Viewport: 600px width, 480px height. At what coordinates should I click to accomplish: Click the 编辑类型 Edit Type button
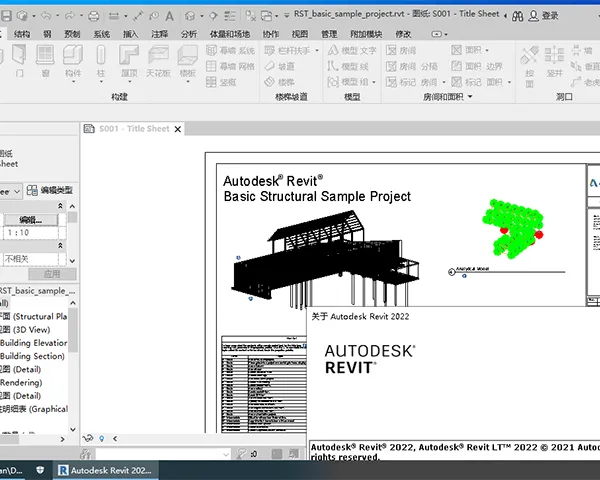point(50,190)
